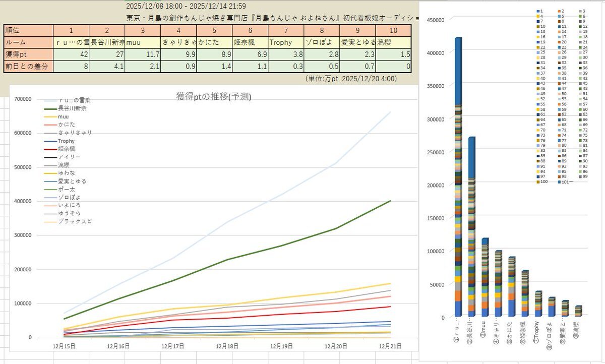Select the 獲得pt value 8.9
This screenshot has height=364, width=605.
tap(214, 54)
